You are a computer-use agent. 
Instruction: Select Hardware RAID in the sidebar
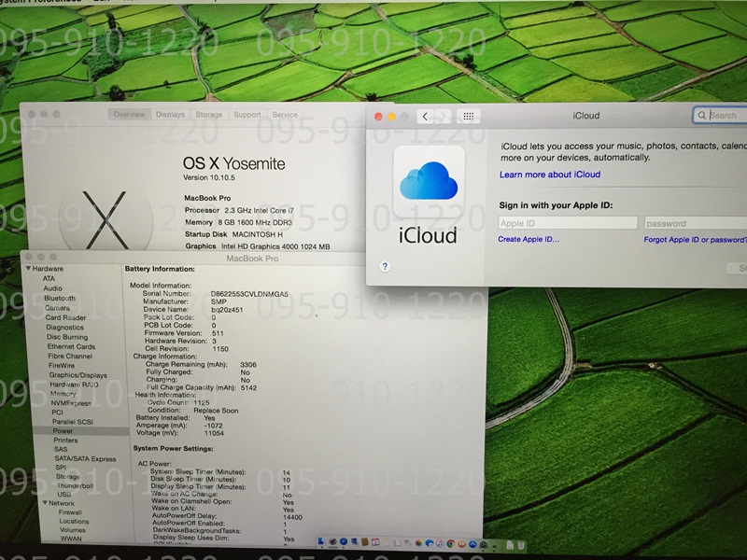coord(75,385)
